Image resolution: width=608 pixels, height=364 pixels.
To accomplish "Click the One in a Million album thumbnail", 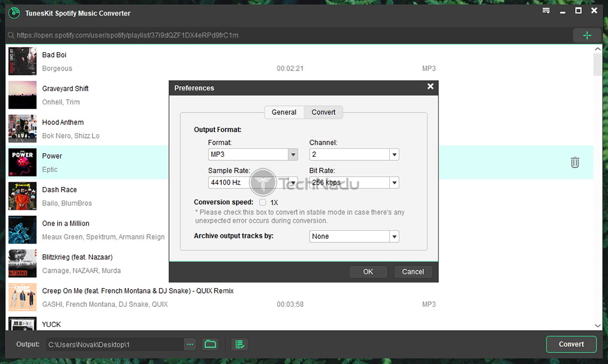I will (x=22, y=230).
